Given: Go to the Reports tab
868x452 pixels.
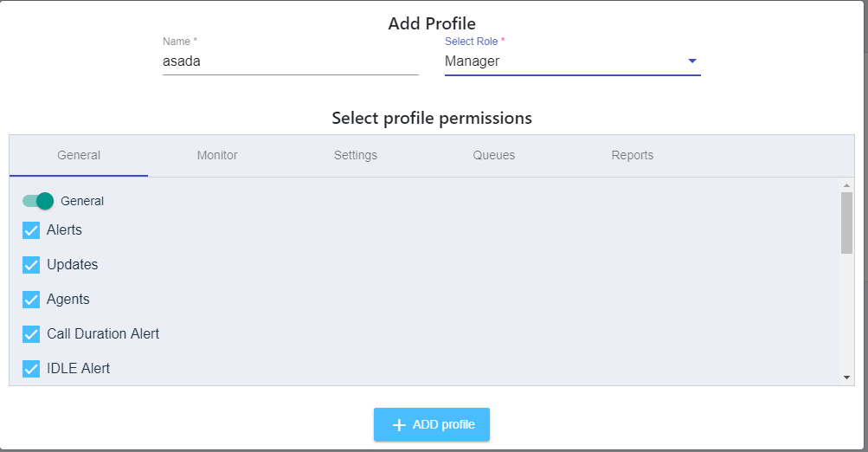Looking at the screenshot, I should 633,156.
